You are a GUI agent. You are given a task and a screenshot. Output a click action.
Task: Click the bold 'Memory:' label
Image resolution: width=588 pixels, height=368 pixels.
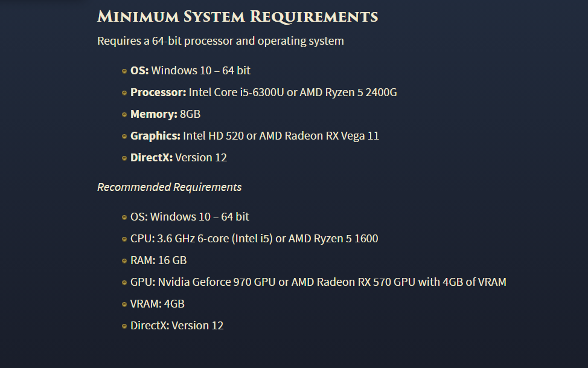pyautogui.click(x=153, y=114)
